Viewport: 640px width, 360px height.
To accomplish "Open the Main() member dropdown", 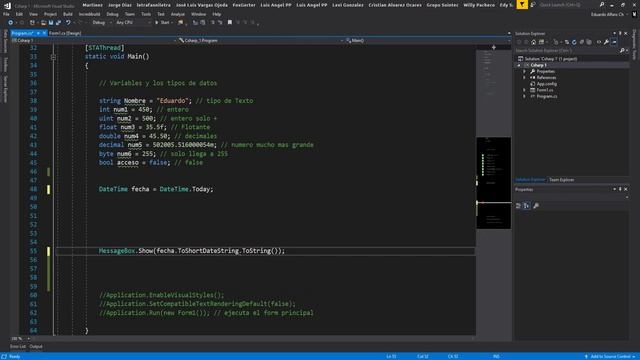I will (427, 40).
